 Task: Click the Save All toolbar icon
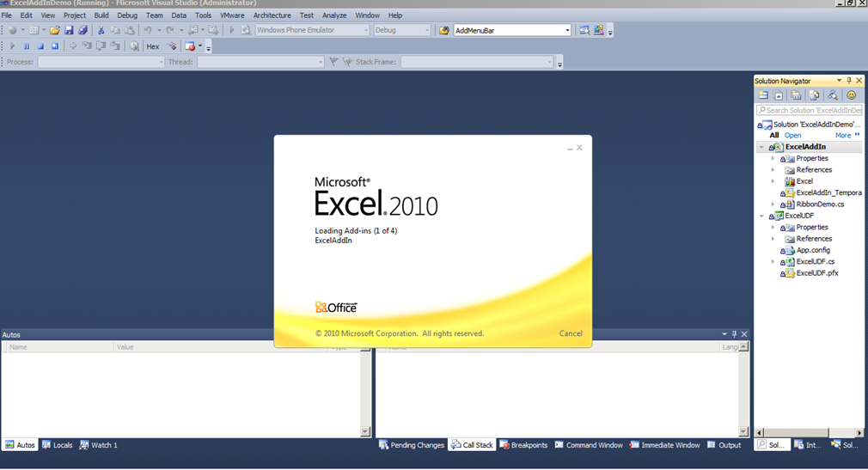(x=83, y=30)
